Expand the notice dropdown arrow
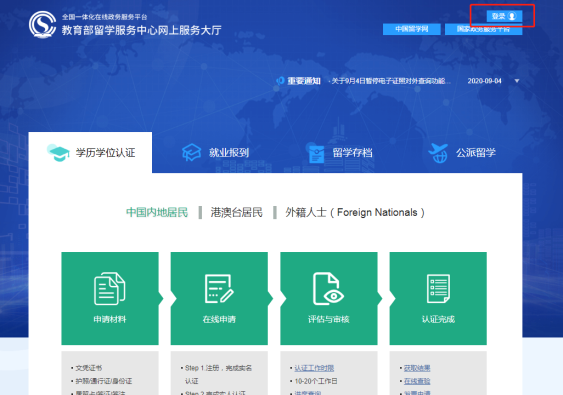The image size is (563, 395). coord(517,81)
